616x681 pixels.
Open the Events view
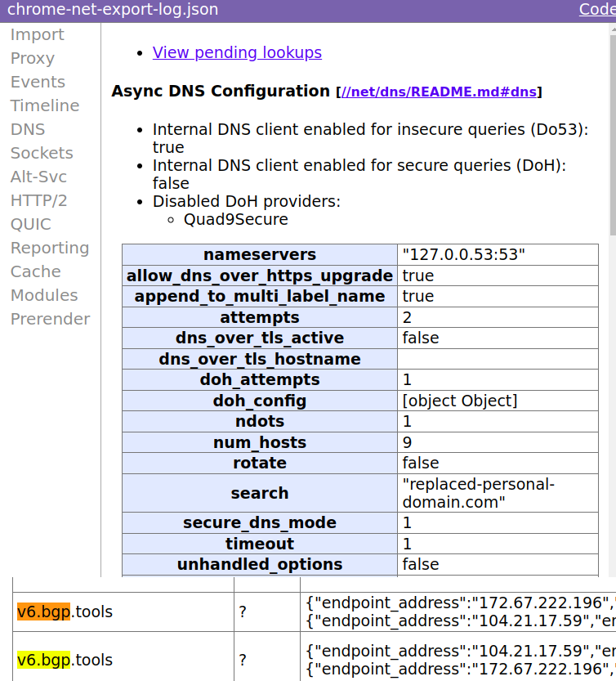(x=38, y=82)
